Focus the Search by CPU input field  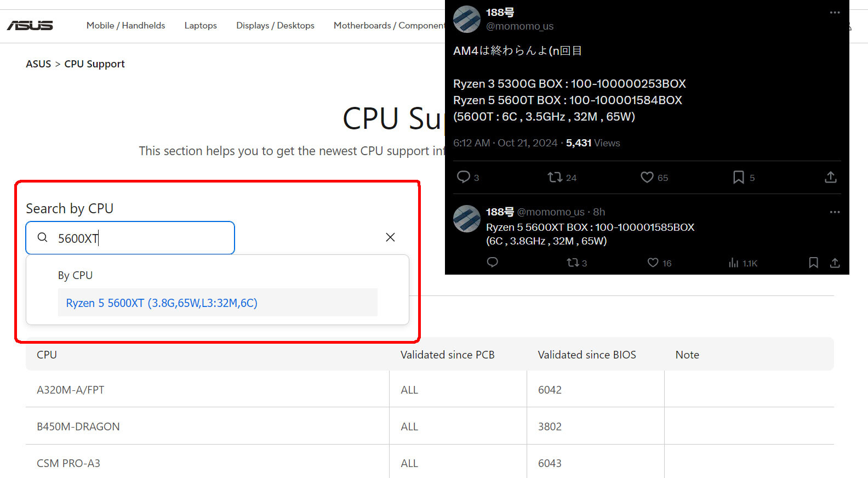[x=130, y=238]
